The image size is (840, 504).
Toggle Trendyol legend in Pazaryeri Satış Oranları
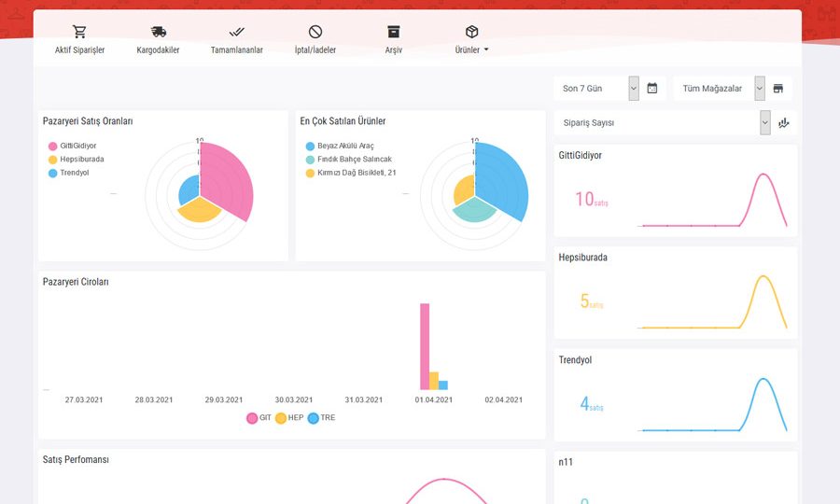tap(68, 173)
